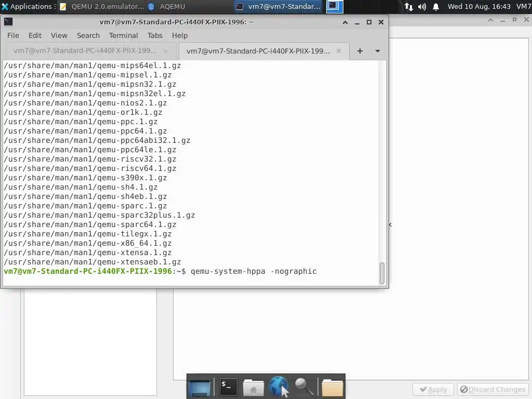The height and width of the screenshot is (399, 532).
Task: Open Home folder file manager in dock
Action: tap(254, 387)
